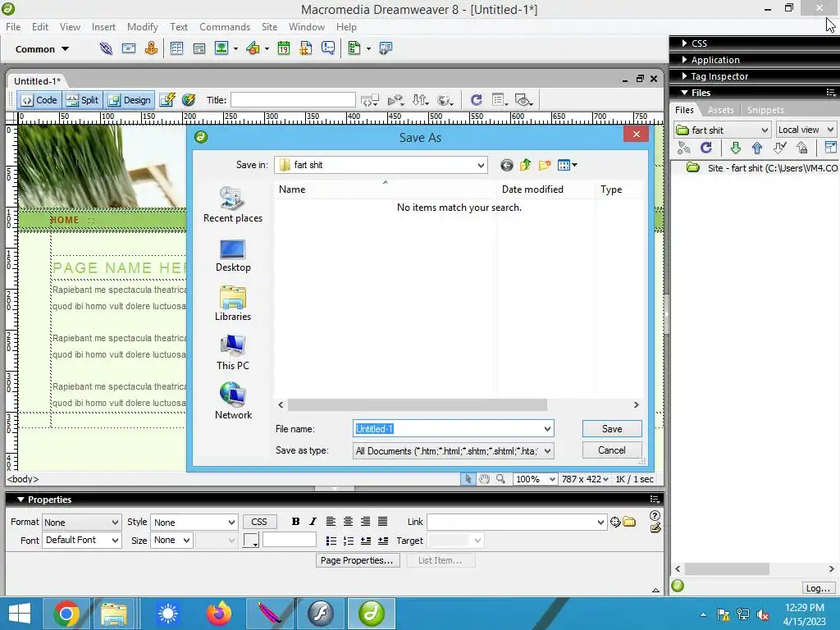The image size is (840, 630).
Task: Click the Log button in Files panel
Action: click(818, 588)
